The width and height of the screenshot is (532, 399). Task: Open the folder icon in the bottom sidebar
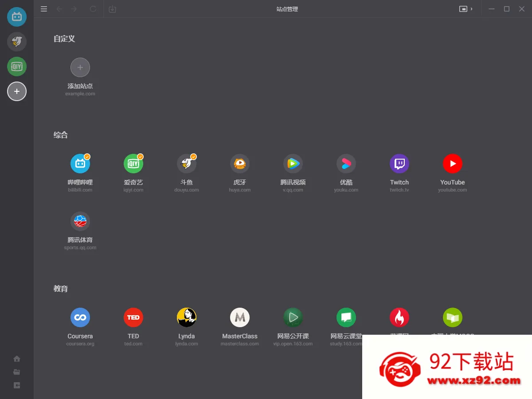pyautogui.click(x=17, y=372)
